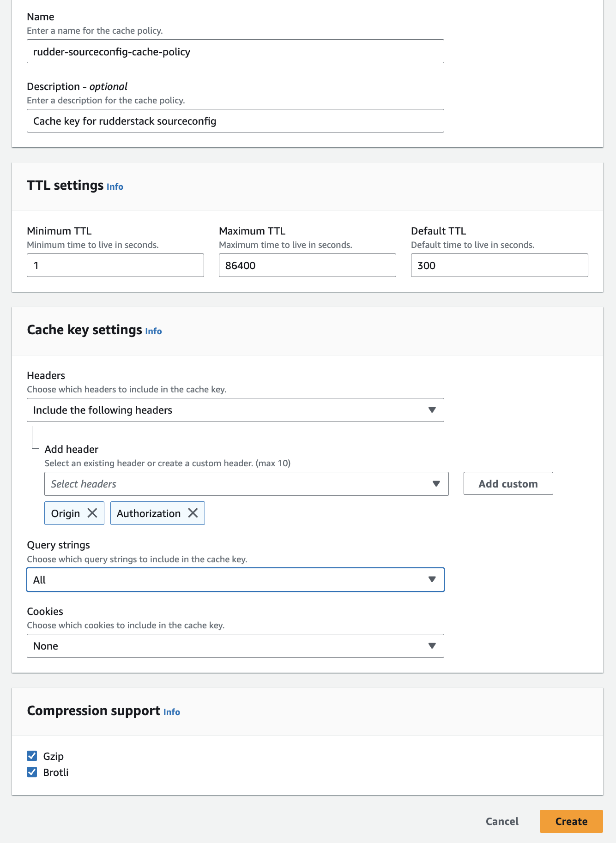Click the 'Cookies' label
The width and height of the screenshot is (616, 843).
pos(45,611)
